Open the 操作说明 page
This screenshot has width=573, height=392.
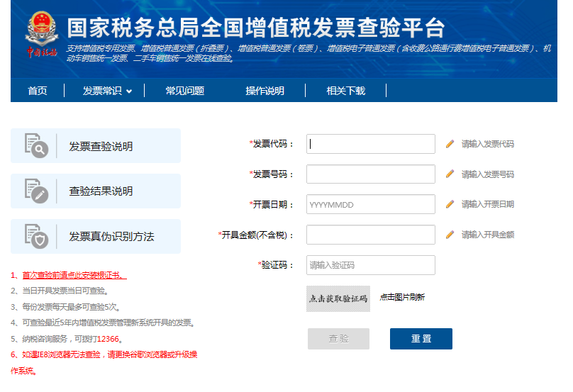tap(265, 91)
